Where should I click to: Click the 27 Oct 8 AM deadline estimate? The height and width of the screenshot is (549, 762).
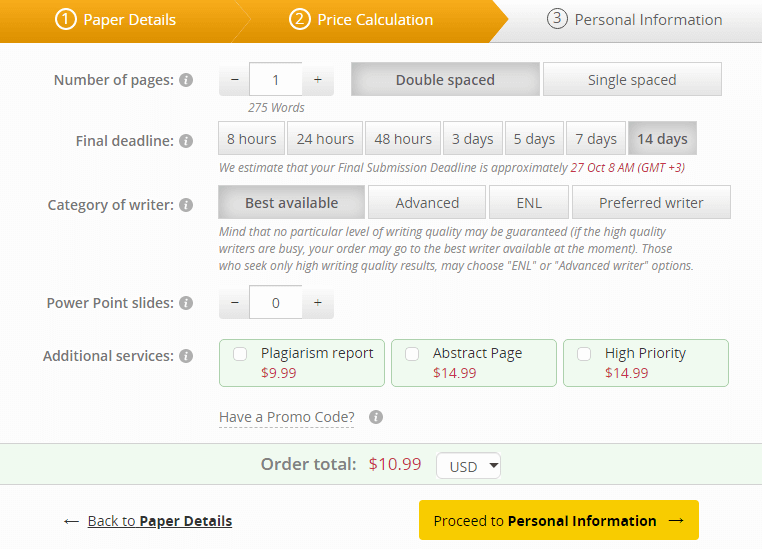pyautogui.click(x=628, y=168)
